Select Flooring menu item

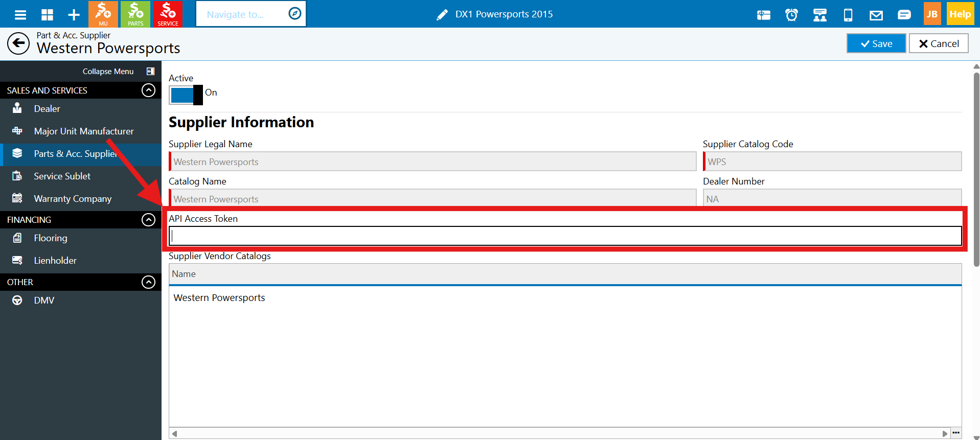point(81,238)
